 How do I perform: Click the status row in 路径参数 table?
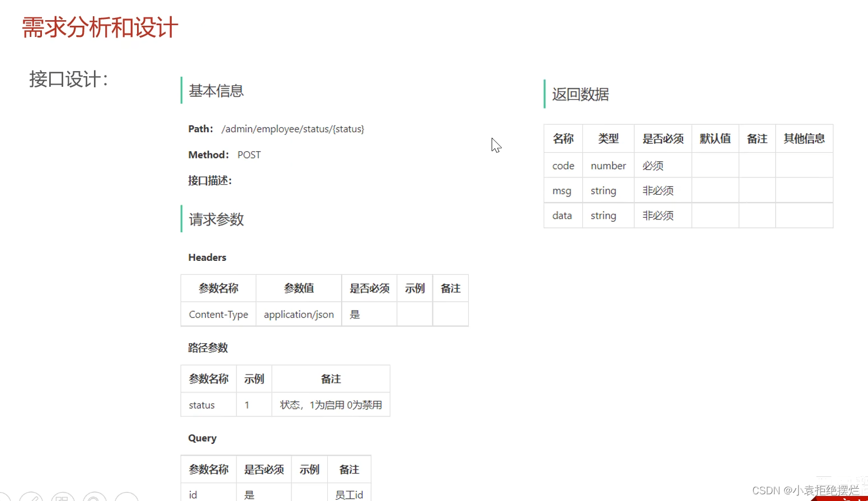[202, 405]
